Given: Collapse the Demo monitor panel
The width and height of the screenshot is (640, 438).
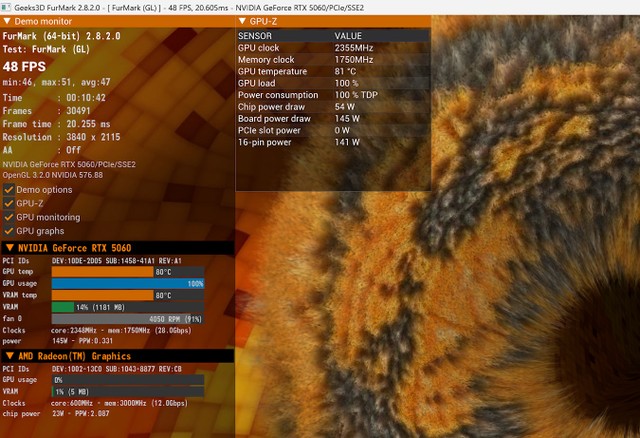Looking at the screenshot, I should coord(7,21).
